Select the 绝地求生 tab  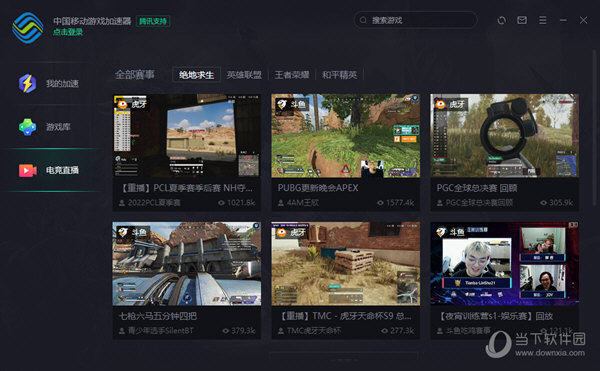(x=196, y=75)
